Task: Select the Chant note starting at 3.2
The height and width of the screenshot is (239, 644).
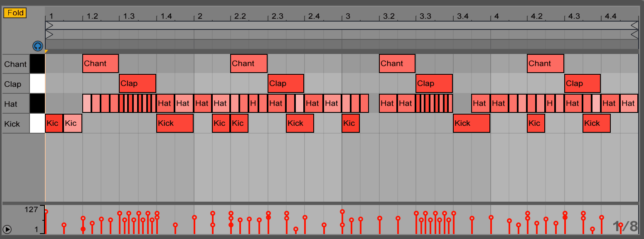Action: click(x=397, y=63)
